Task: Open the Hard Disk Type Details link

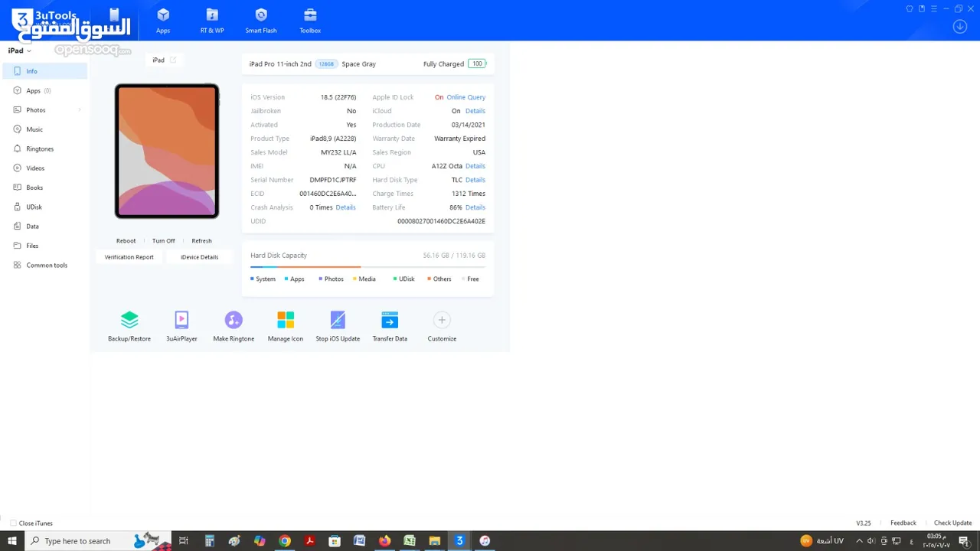Action: pos(475,180)
